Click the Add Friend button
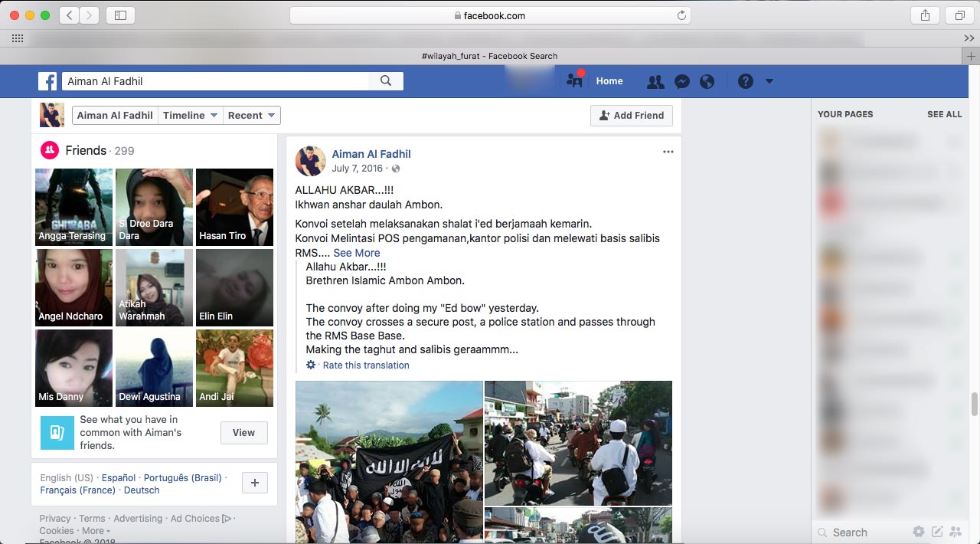The height and width of the screenshot is (544, 980). (x=632, y=116)
